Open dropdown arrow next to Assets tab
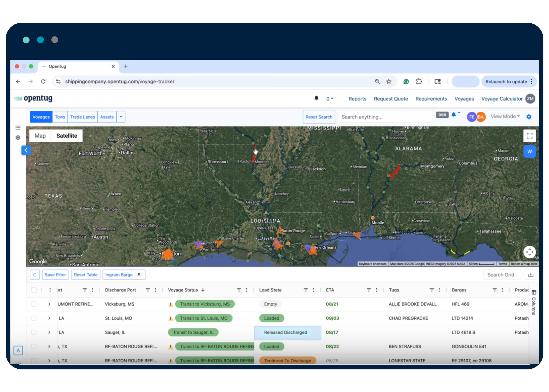 (121, 117)
